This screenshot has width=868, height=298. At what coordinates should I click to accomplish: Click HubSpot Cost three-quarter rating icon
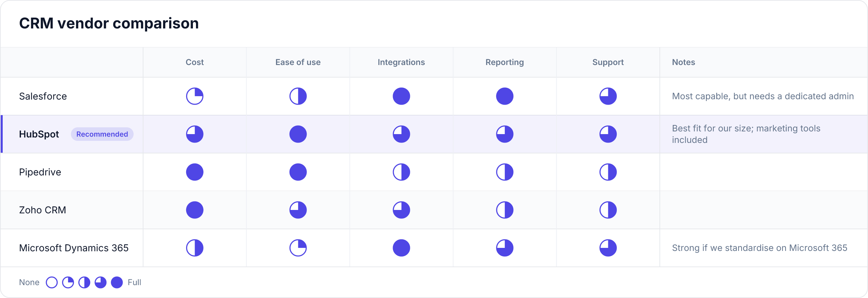pos(195,134)
